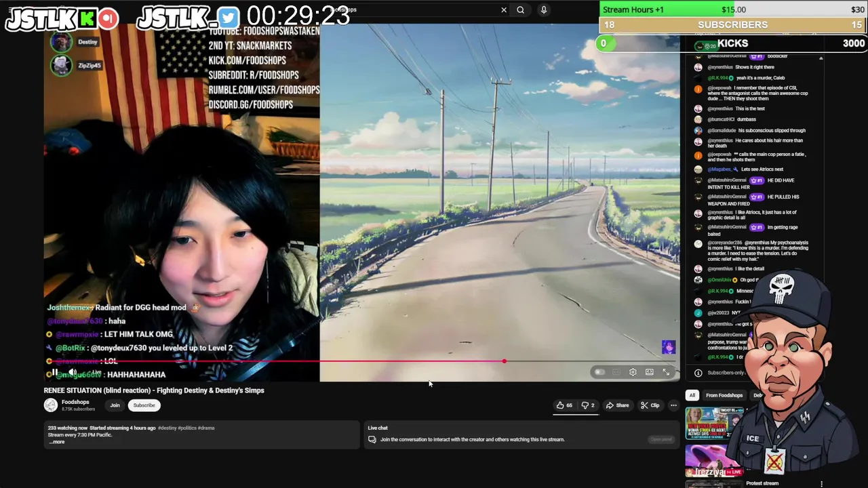Mute the player volume icon
This screenshot has width=868, height=488.
[73, 373]
